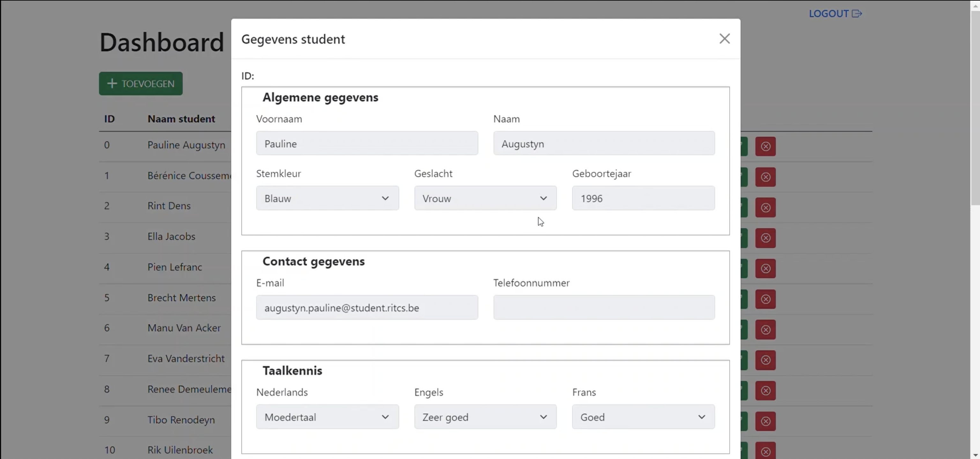Click Pauline Augustyn in student table

[186, 145]
